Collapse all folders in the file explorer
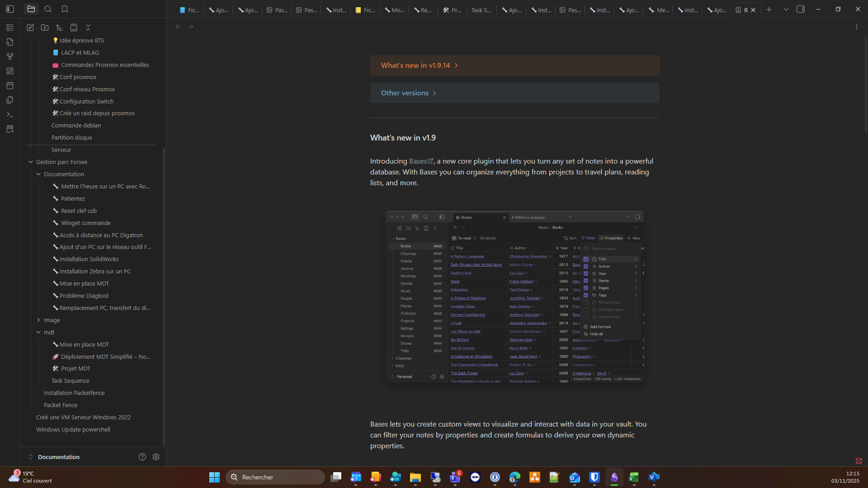This screenshot has height=488, width=868. pos(88,28)
